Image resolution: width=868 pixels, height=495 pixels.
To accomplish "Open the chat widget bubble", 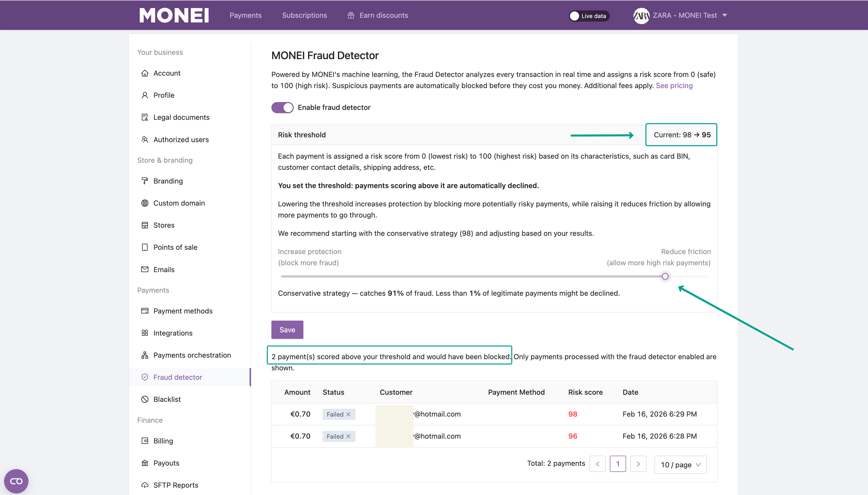I will click(x=16, y=481).
